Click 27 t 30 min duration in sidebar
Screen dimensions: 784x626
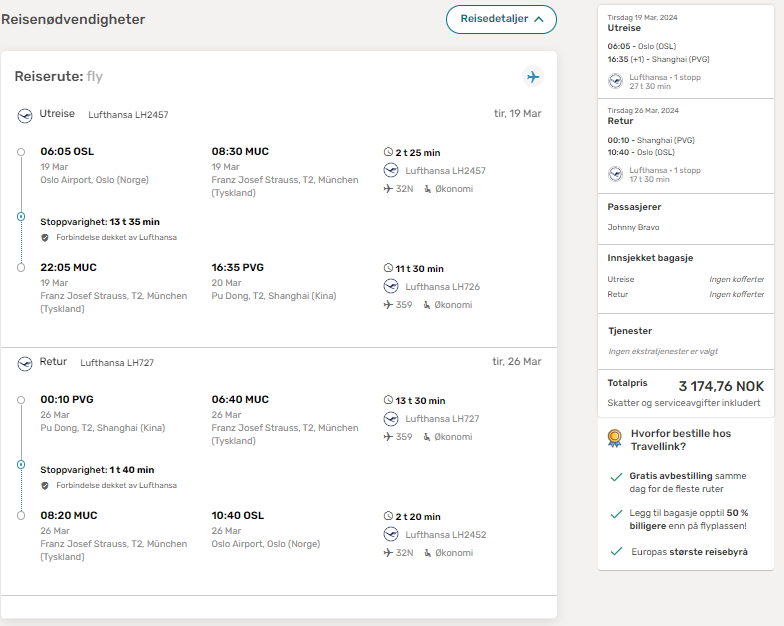click(650, 86)
